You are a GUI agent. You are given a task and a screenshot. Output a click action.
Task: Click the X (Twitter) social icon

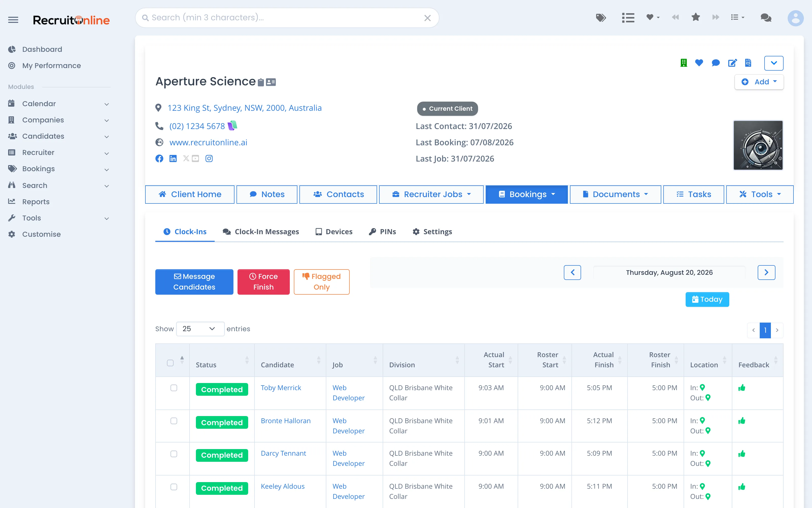tap(186, 158)
